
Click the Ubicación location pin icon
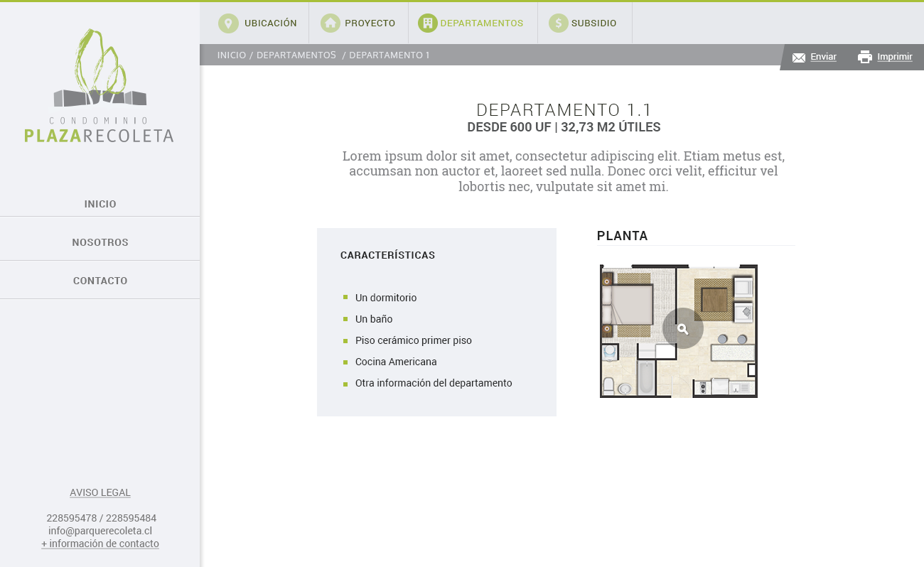(x=228, y=23)
